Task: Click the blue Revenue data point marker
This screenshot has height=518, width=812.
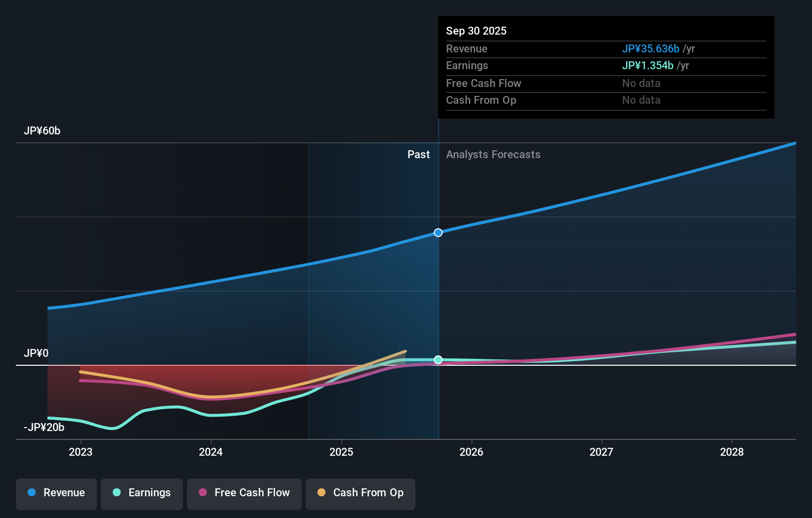Action: (438, 232)
